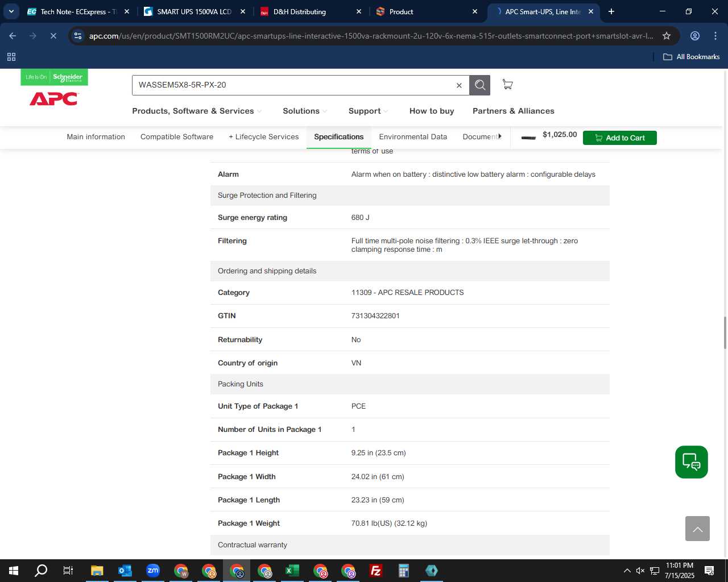Stop page loading with the X button
Screen dimensions: 728x582
pyautogui.click(x=53, y=36)
